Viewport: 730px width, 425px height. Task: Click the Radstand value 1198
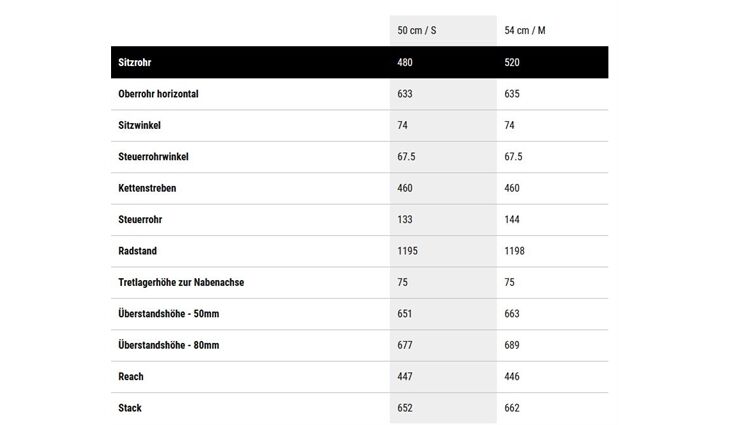tap(514, 251)
